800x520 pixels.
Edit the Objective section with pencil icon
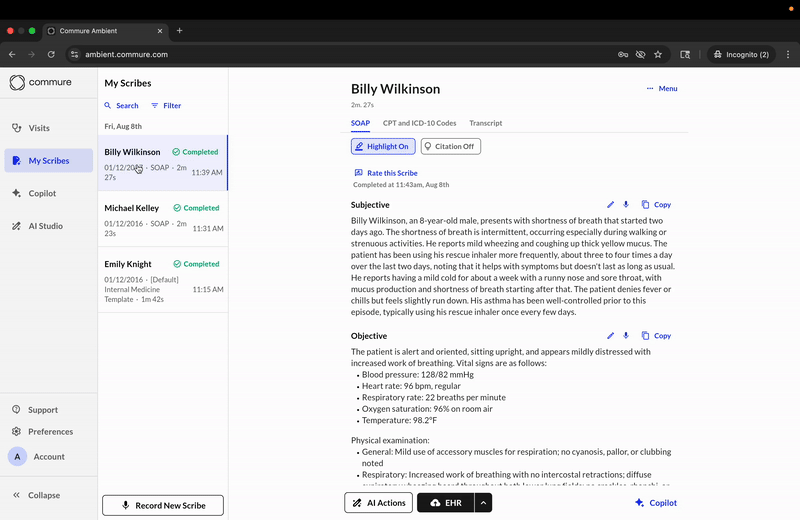(610, 336)
